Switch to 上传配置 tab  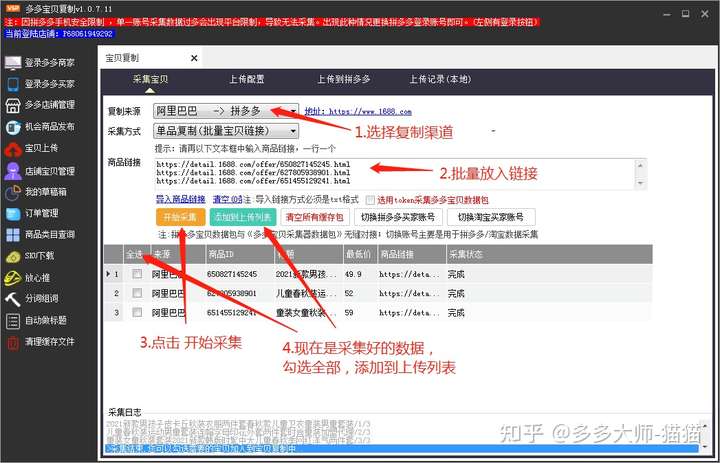[x=247, y=79]
